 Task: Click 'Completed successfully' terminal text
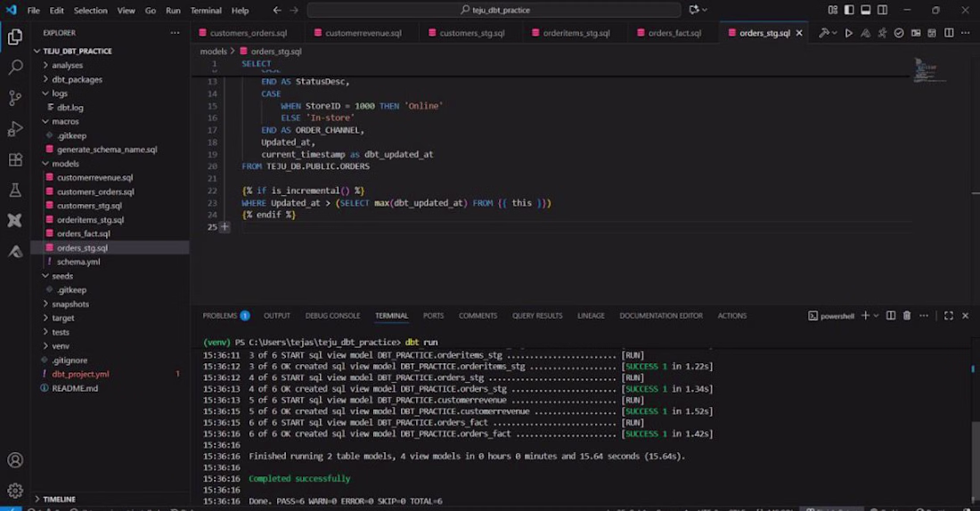tap(299, 479)
